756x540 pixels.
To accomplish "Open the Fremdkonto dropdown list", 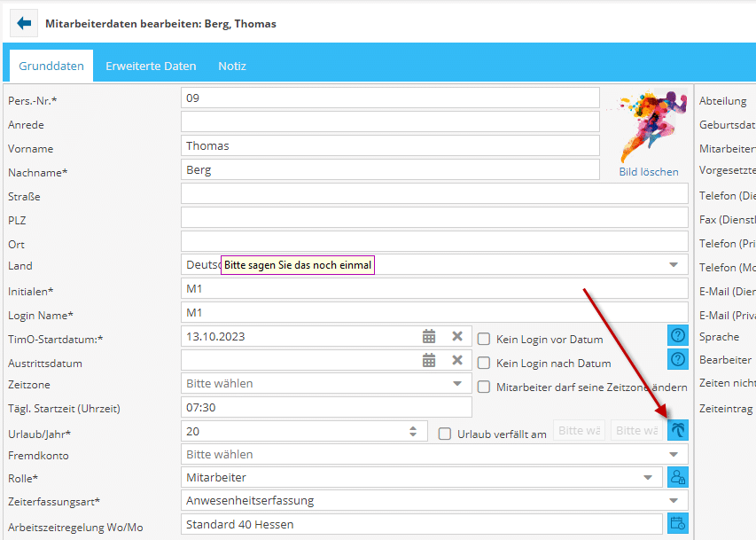I will click(x=674, y=454).
